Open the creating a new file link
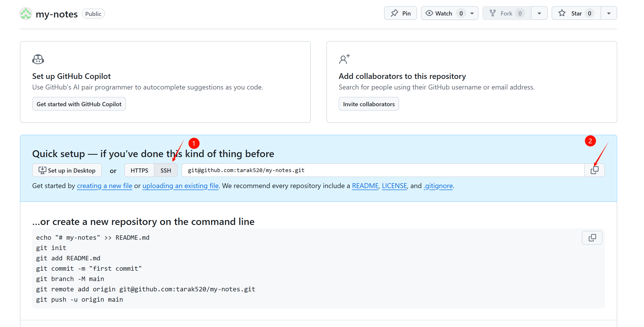 point(104,186)
